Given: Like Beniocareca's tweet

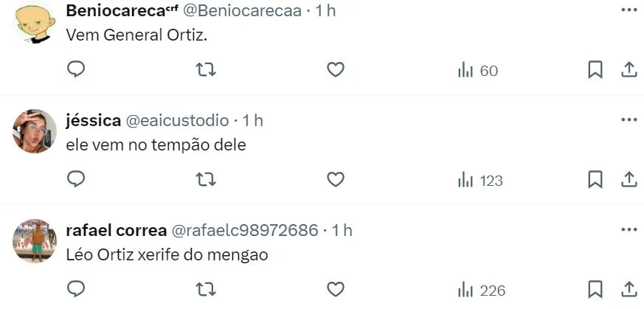Looking at the screenshot, I should click(336, 70).
